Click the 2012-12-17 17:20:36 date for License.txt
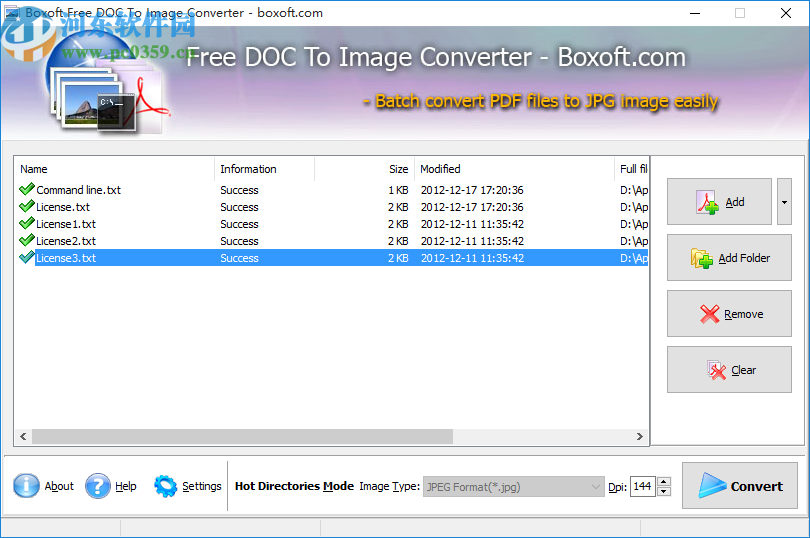 472,207
